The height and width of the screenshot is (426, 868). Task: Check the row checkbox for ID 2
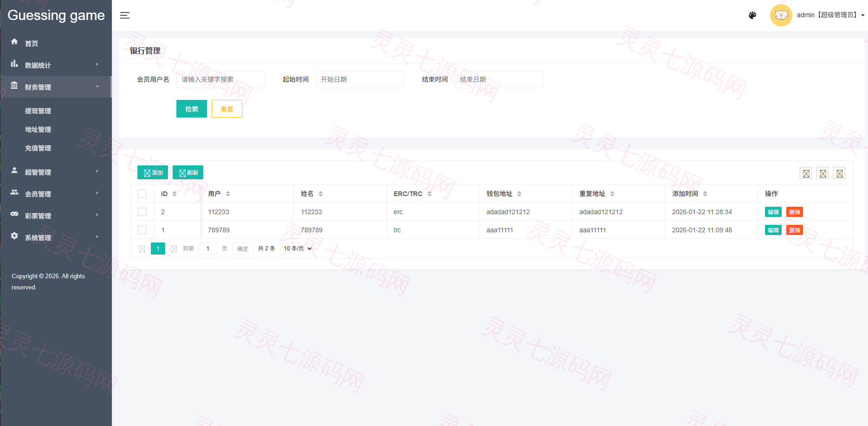(x=142, y=212)
